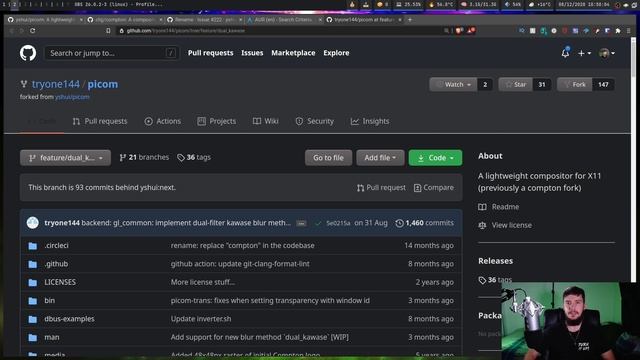This screenshot has height=360, width=640.
Task: Open the stargazers count of 31
Action: [542, 84]
